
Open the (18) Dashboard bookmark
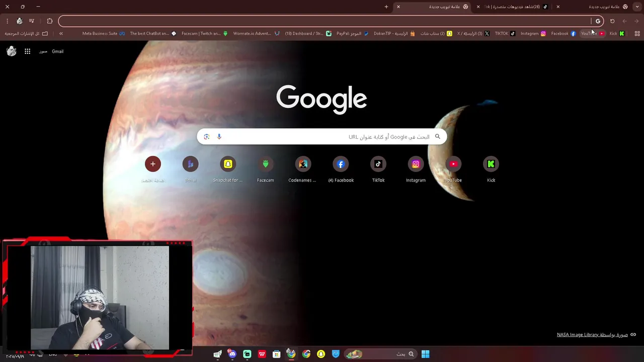[x=308, y=34]
